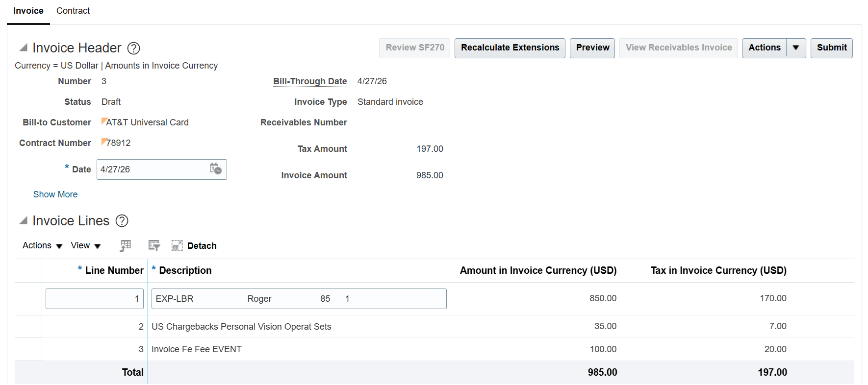Click the Detach table icon
868x385 pixels.
tap(177, 246)
